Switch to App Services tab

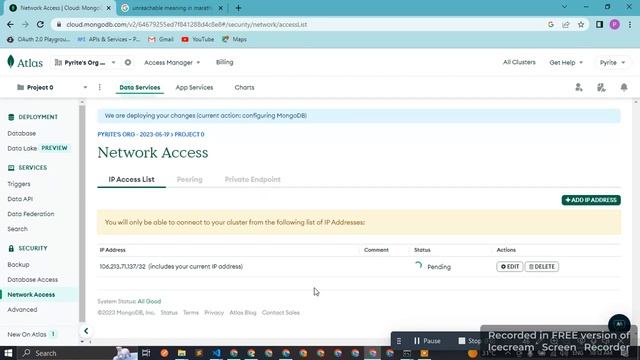click(194, 87)
